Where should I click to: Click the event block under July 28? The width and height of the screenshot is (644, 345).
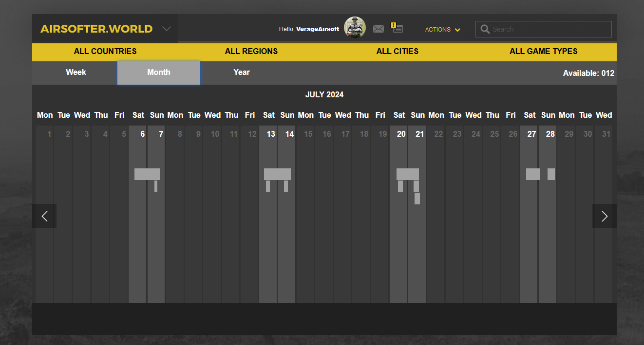(551, 174)
